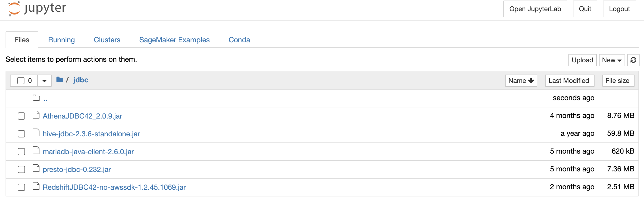This screenshot has height=202, width=644.
Task: Switch to the Running tab
Action: [x=61, y=40]
